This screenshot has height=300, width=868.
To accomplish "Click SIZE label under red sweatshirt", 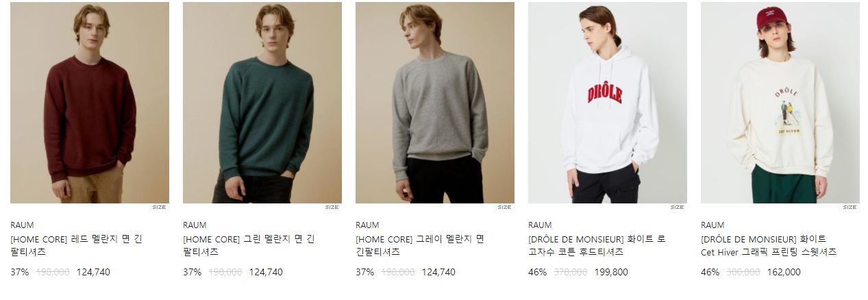I will (x=159, y=207).
